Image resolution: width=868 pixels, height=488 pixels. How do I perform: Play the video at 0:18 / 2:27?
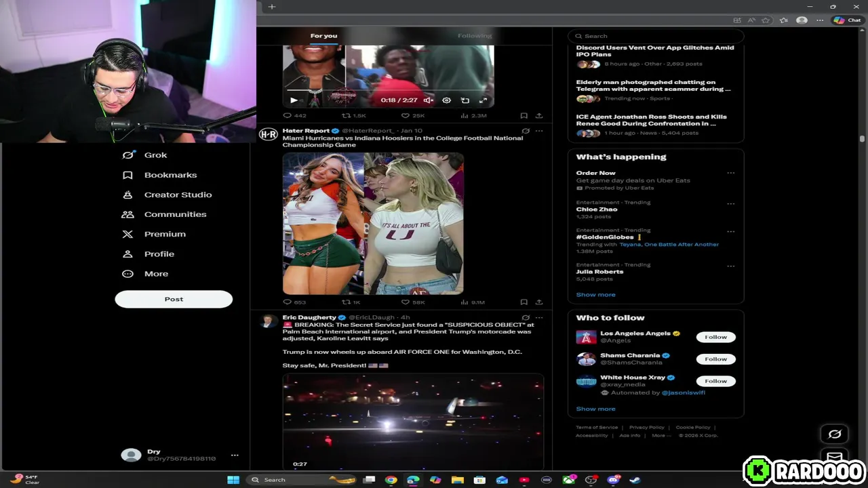click(294, 100)
